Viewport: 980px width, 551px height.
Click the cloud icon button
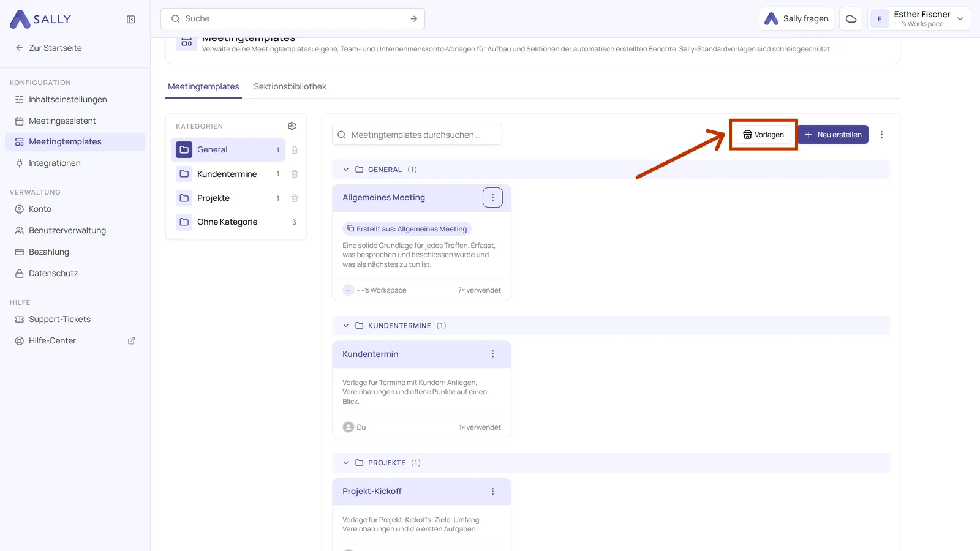pyautogui.click(x=851, y=19)
